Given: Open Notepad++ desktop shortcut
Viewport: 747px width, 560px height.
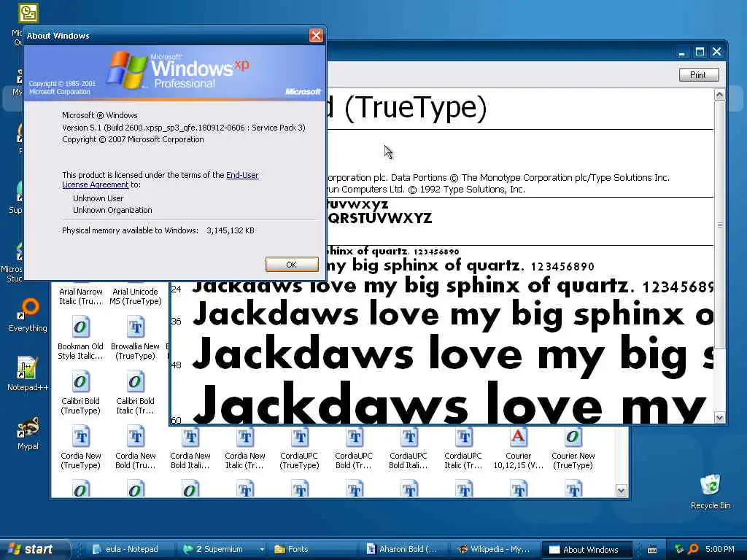Looking at the screenshot, I should (27, 373).
